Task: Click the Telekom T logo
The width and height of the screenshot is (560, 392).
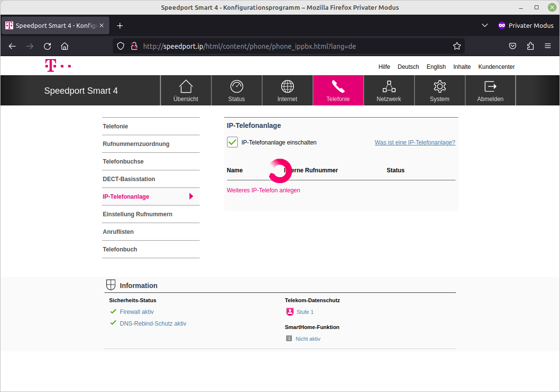Action: click(x=58, y=66)
